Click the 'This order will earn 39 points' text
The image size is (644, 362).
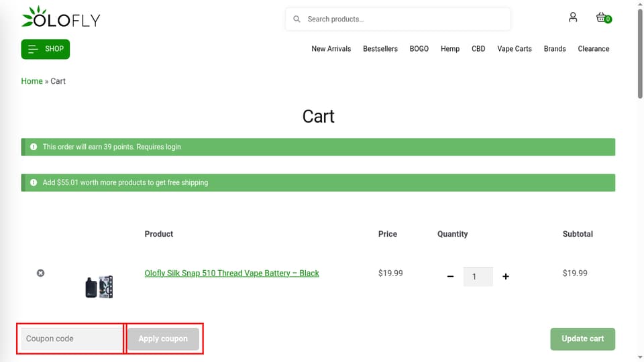[x=112, y=147]
